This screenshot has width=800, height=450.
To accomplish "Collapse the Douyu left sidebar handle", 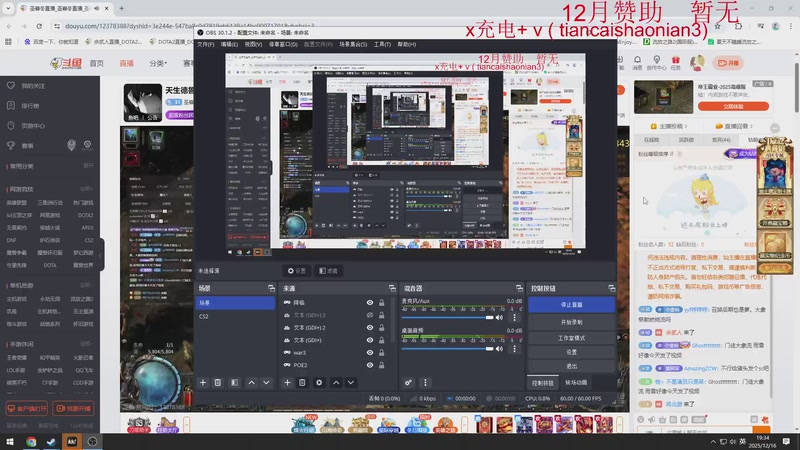I will point(101,255).
